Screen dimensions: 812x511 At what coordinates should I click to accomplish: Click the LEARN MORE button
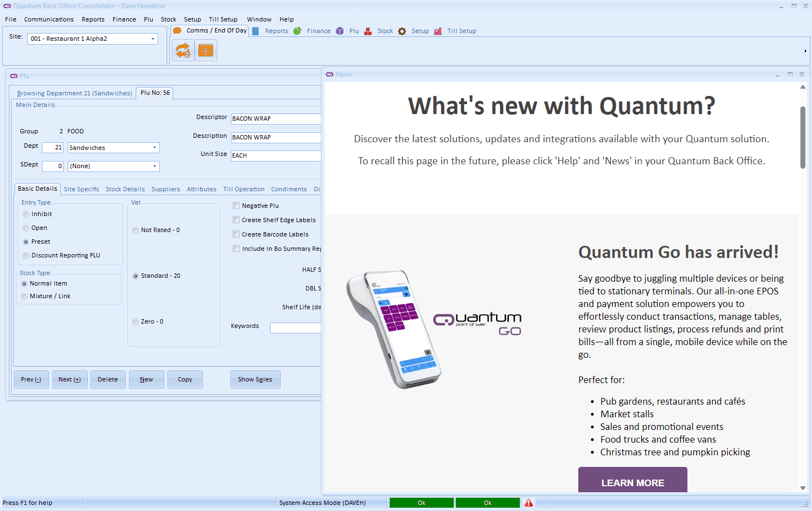pos(633,480)
